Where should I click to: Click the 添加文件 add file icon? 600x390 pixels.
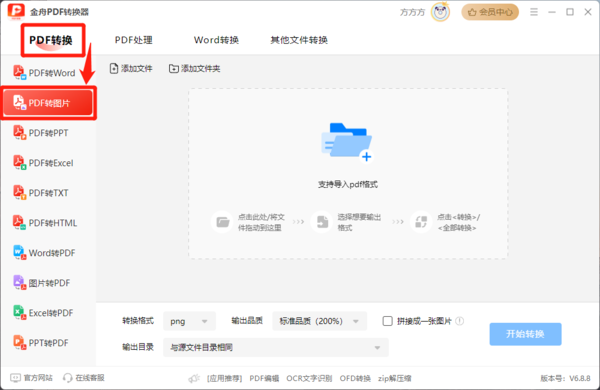[x=114, y=69]
